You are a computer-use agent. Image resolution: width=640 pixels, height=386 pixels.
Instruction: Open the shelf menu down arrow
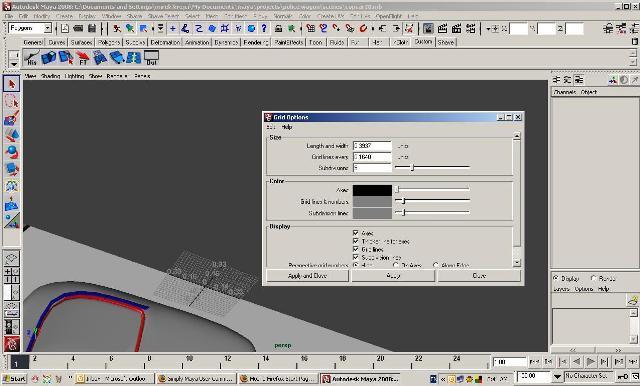(x=14, y=64)
